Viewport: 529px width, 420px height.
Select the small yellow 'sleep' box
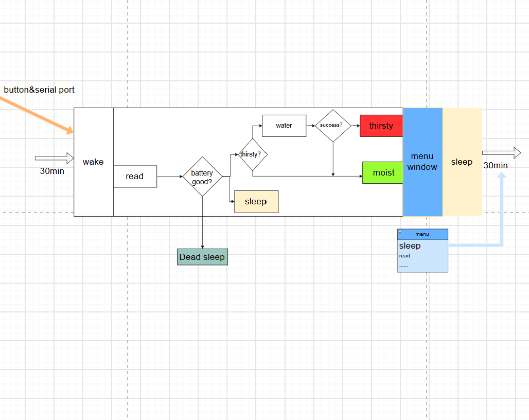(256, 202)
